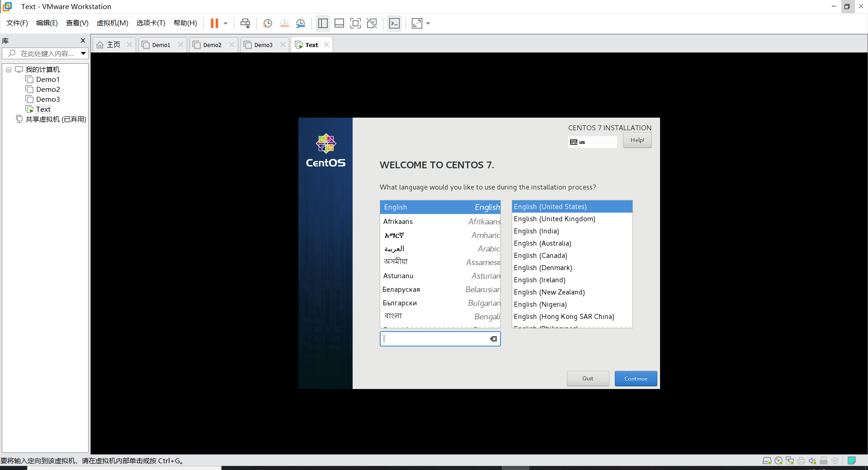Select the Text VM in library tree
Viewport: 868px width, 470px height.
(x=43, y=109)
